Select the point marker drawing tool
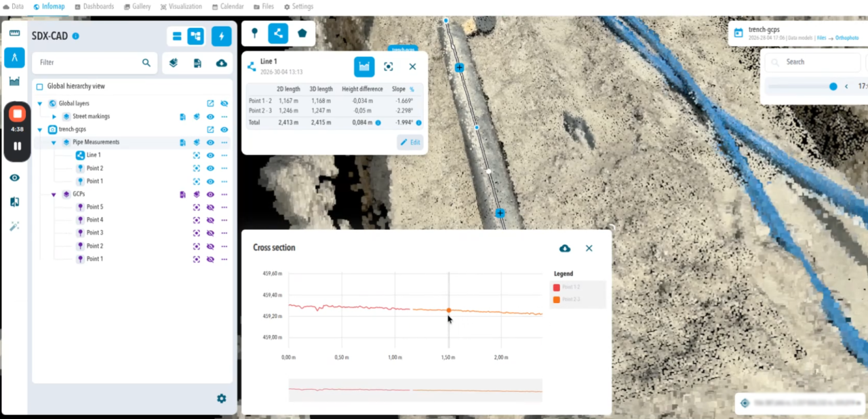Image resolution: width=868 pixels, height=419 pixels. pos(255,33)
